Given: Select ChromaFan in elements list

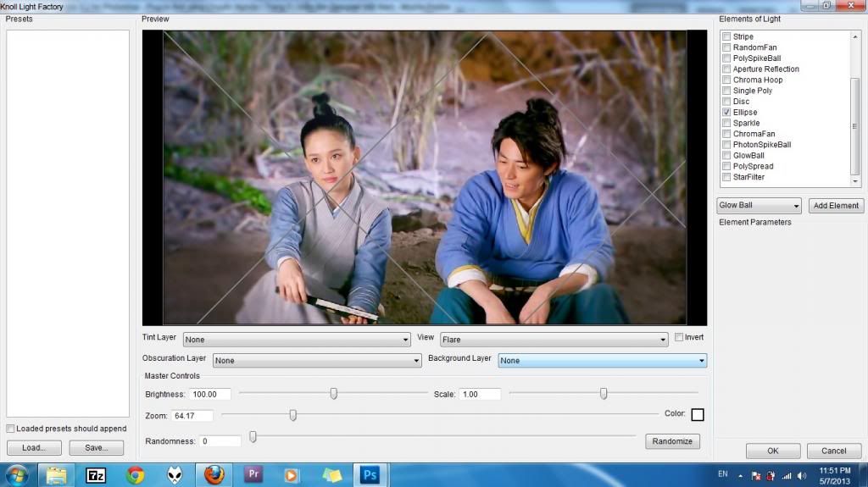Looking at the screenshot, I should 754,134.
